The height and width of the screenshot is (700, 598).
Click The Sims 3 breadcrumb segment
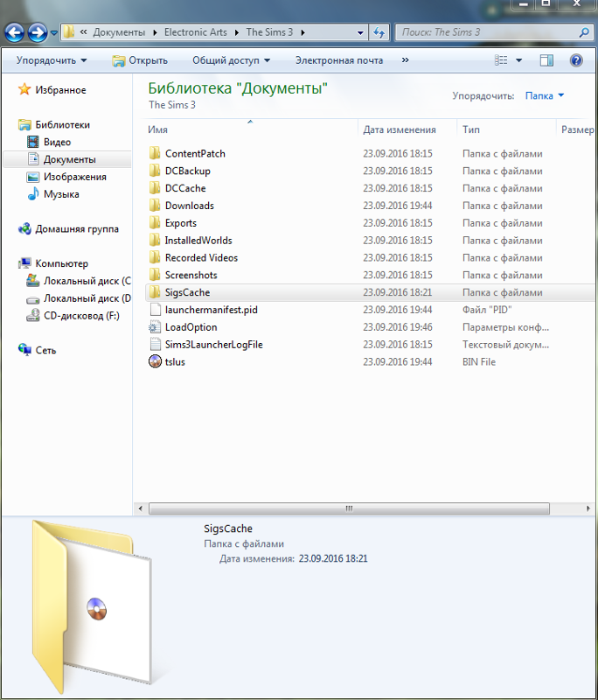pos(269,32)
